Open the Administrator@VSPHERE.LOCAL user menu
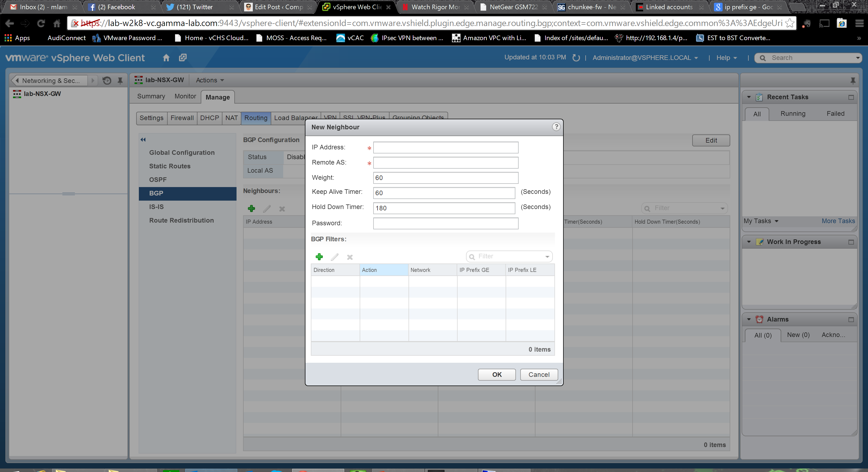This screenshot has height=472, width=868. [x=644, y=57]
